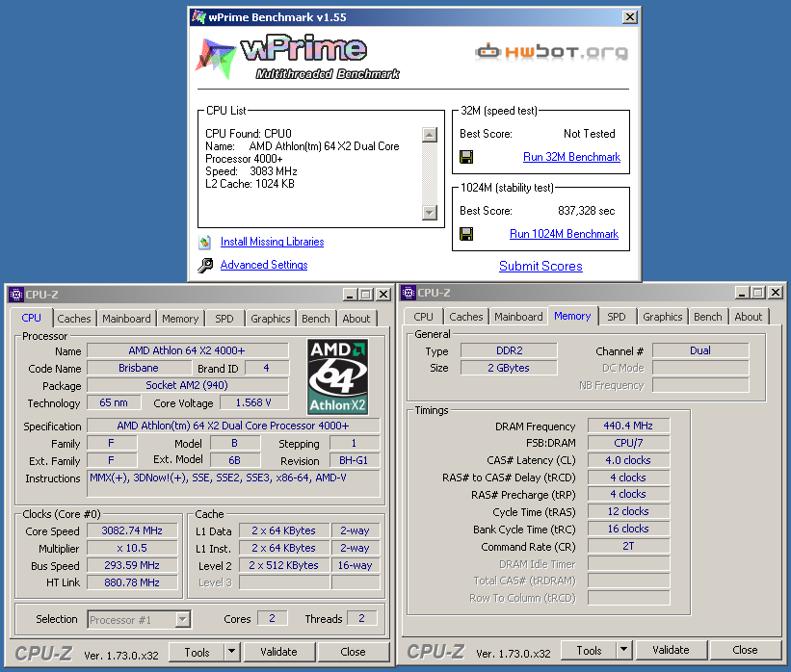Click the floppy save icon for 1024M benchmark
Viewport: 791px width, 672px height.
point(466,234)
